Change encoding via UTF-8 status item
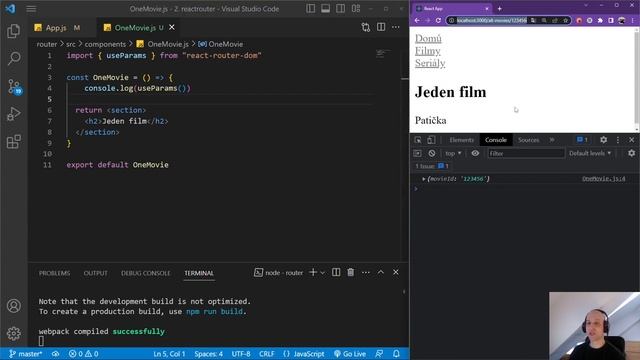 pos(241,354)
